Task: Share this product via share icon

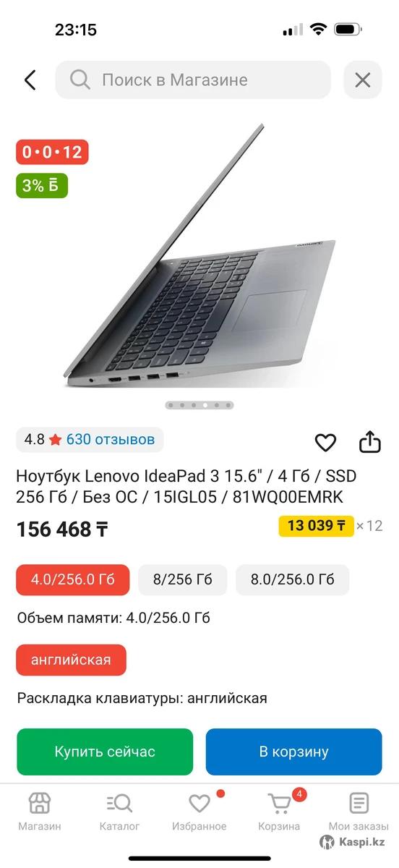Action: tap(370, 442)
